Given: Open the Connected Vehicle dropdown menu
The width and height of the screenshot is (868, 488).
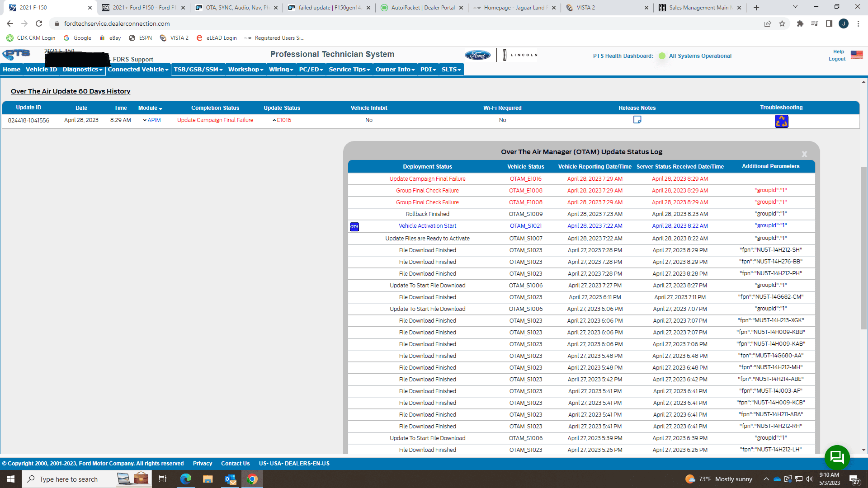Looking at the screenshot, I should pos(138,69).
